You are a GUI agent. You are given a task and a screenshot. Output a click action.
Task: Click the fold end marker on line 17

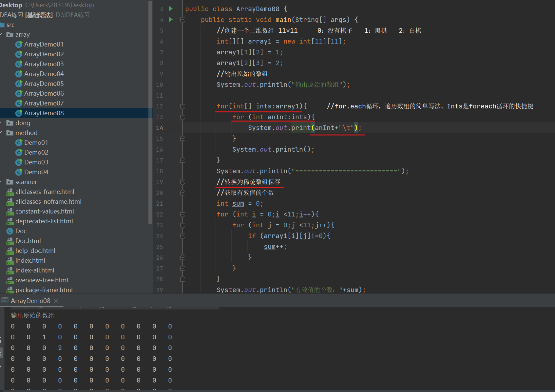pyautogui.click(x=183, y=160)
